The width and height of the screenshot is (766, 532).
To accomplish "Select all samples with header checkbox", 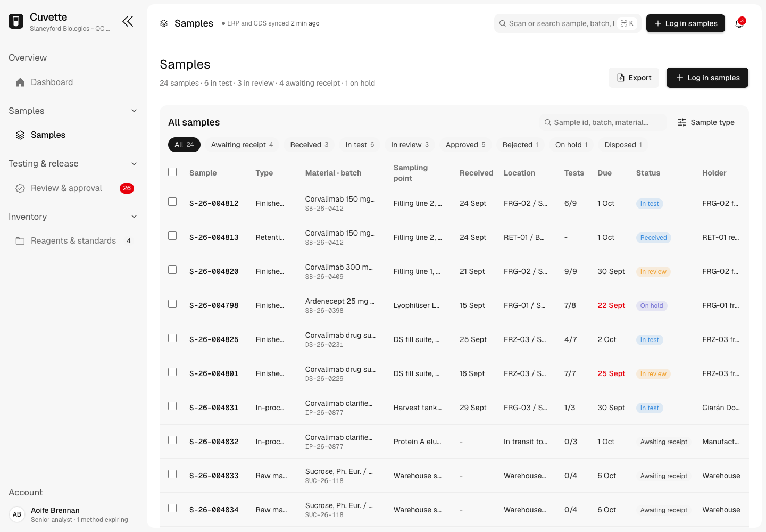I will click(x=172, y=172).
